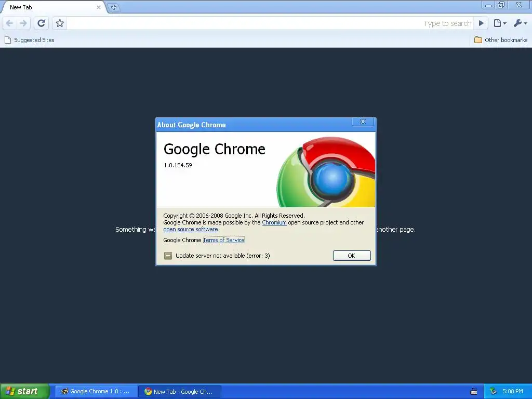The height and width of the screenshot is (399, 532).
Task: Switch to Google Chrome 1.0 taskbar window
Action: point(96,391)
